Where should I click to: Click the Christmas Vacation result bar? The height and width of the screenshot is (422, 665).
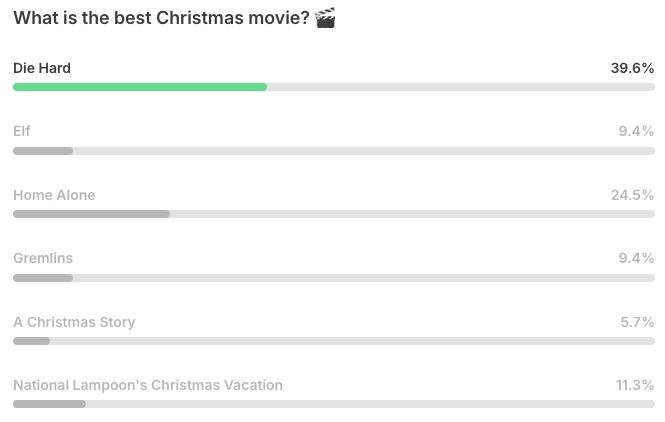[x=334, y=404]
